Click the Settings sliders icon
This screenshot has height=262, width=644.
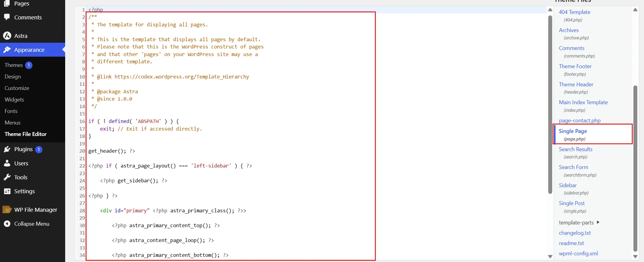pos(7,191)
